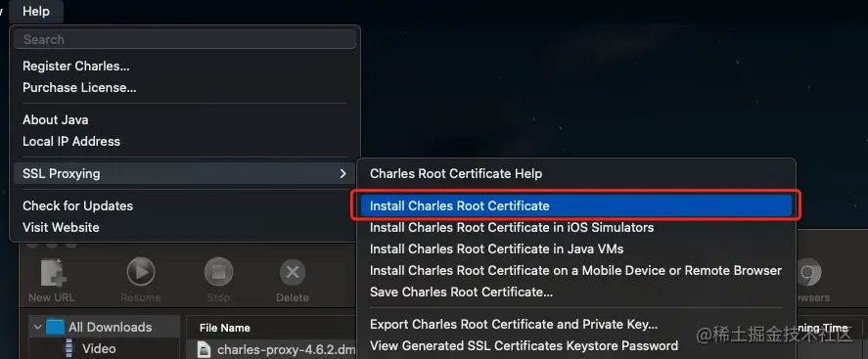
Task: Install Charles Root Certificate in Java VMs
Action: 576,248
